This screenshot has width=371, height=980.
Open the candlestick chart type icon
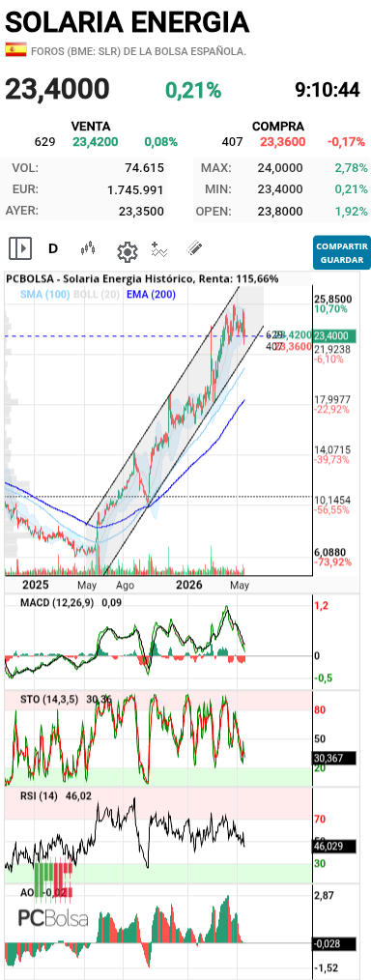point(89,248)
